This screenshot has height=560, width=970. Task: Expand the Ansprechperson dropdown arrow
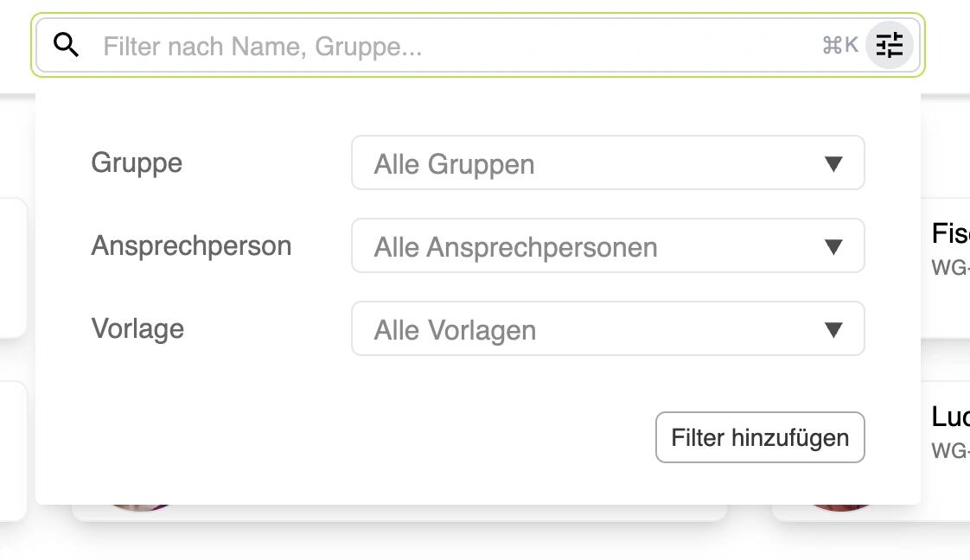[833, 246]
